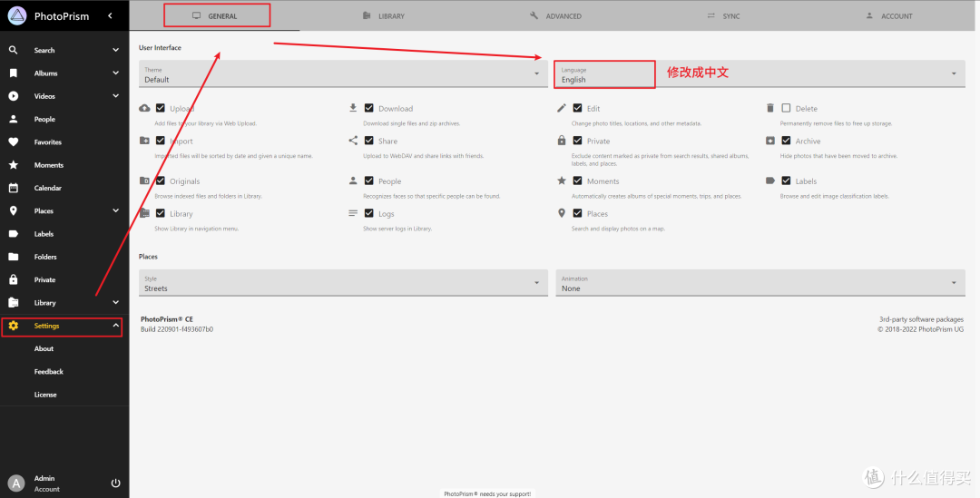Open the About page in sidebar
The height and width of the screenshot is (498, 980).
point(44,348)
